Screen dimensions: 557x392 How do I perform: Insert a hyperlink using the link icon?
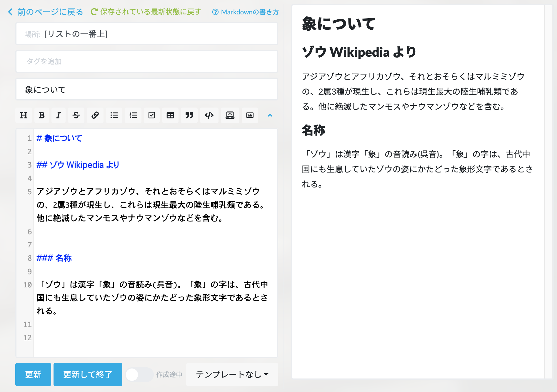coord(95,115)
